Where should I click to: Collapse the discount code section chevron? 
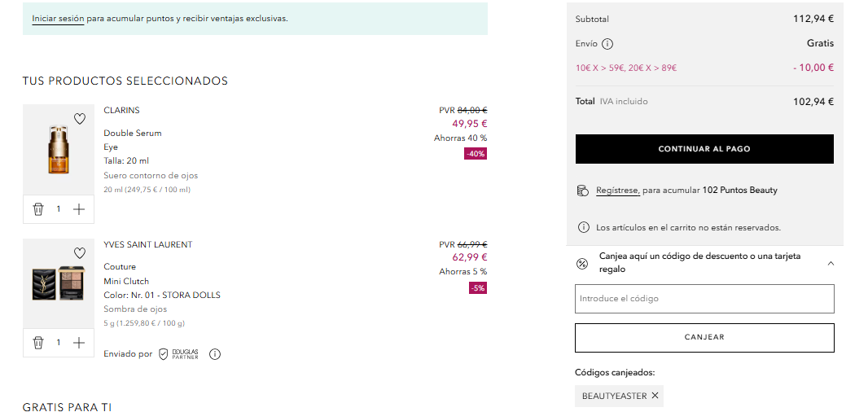tap(830, 263)
